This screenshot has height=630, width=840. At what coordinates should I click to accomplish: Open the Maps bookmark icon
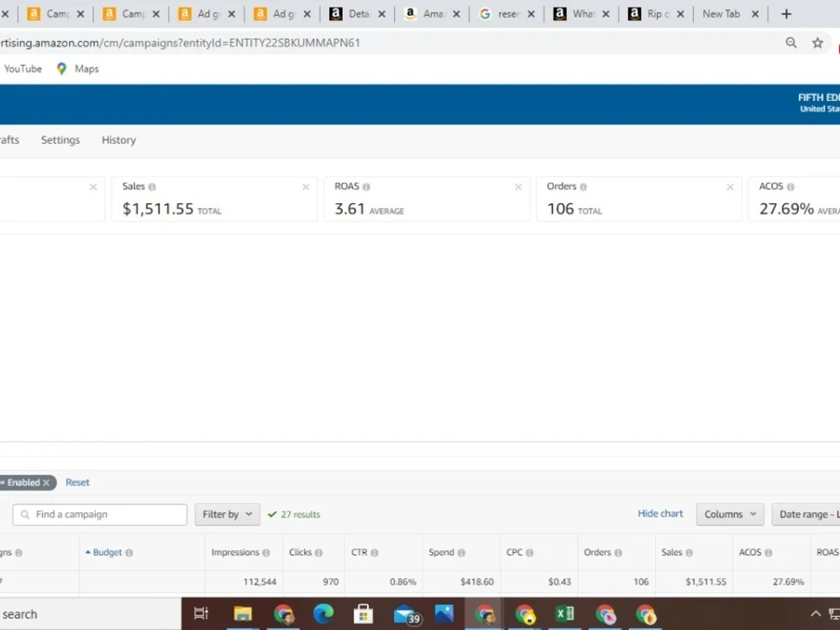(61, 69)
